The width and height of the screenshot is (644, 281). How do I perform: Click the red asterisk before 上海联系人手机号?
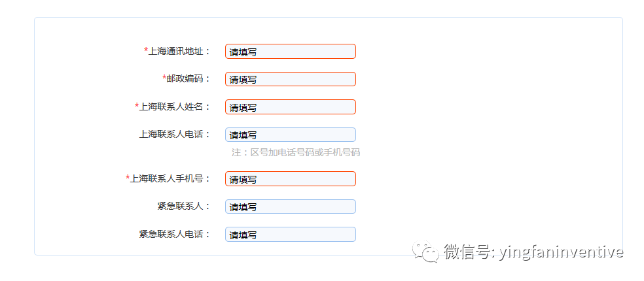coord(128,178)
